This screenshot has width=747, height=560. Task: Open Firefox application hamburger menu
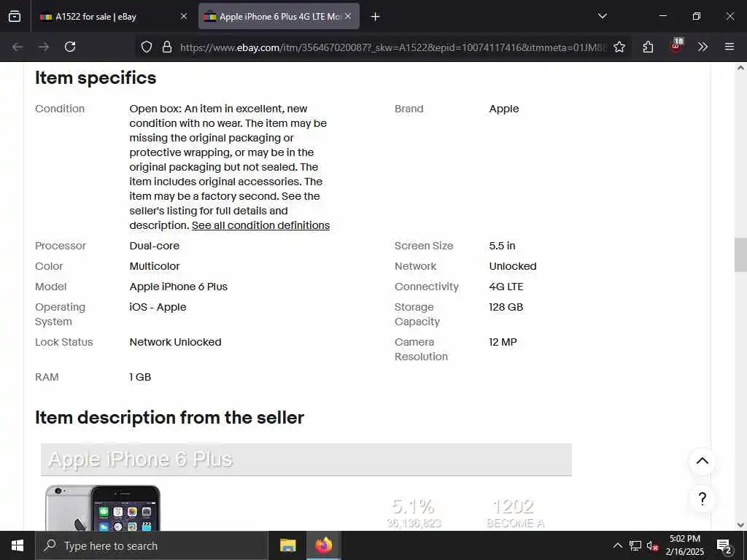pyautogui.click(x=729, y=47)
